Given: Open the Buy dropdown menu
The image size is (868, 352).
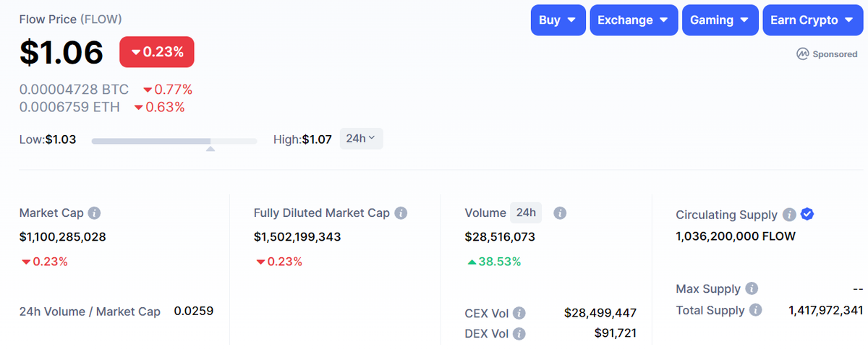Looking at the screenshot, I should coord(558,20).
